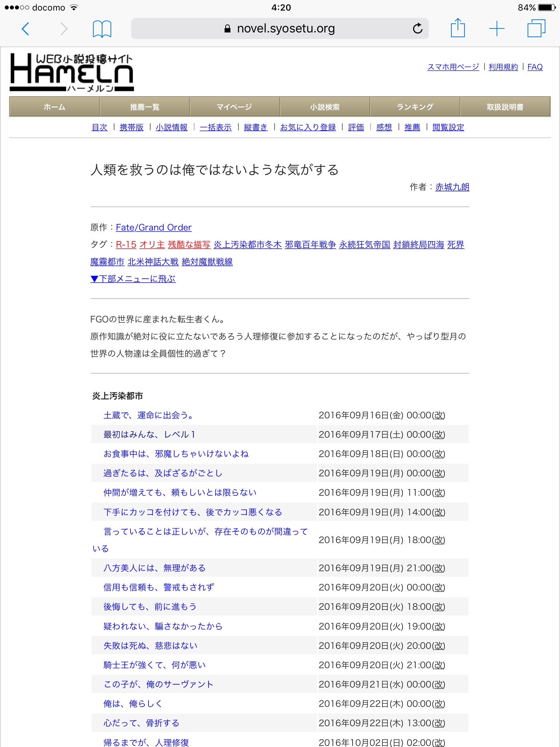Click the Hameln site logo
The width and height of the screenshot is (560, 747).
click(x=72, y=72)
